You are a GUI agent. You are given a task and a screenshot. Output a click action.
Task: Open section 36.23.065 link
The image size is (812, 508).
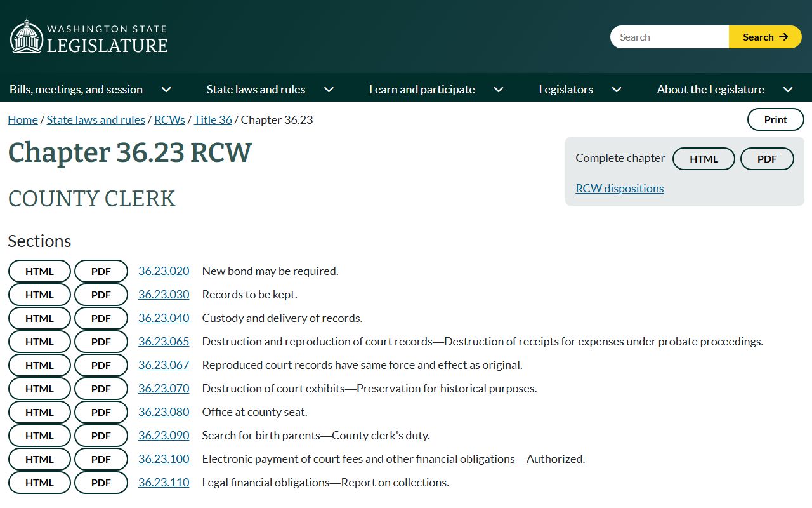click(164, 342)
